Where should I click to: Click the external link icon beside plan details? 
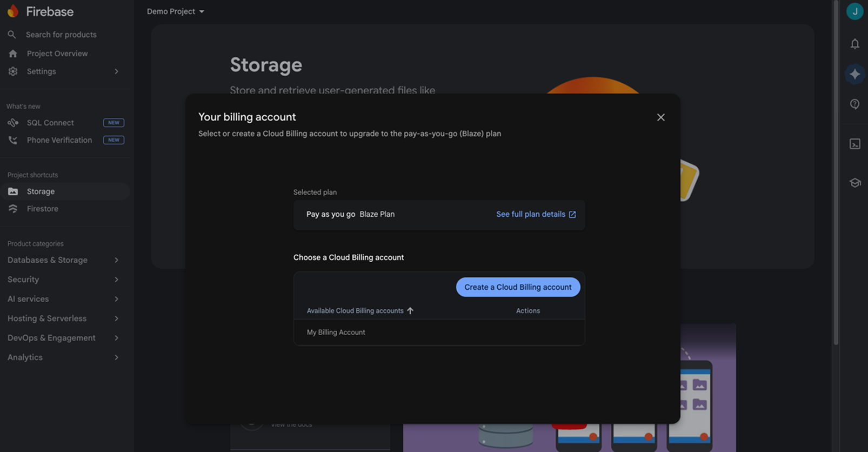pyautogui.click(x=572, y=215)
